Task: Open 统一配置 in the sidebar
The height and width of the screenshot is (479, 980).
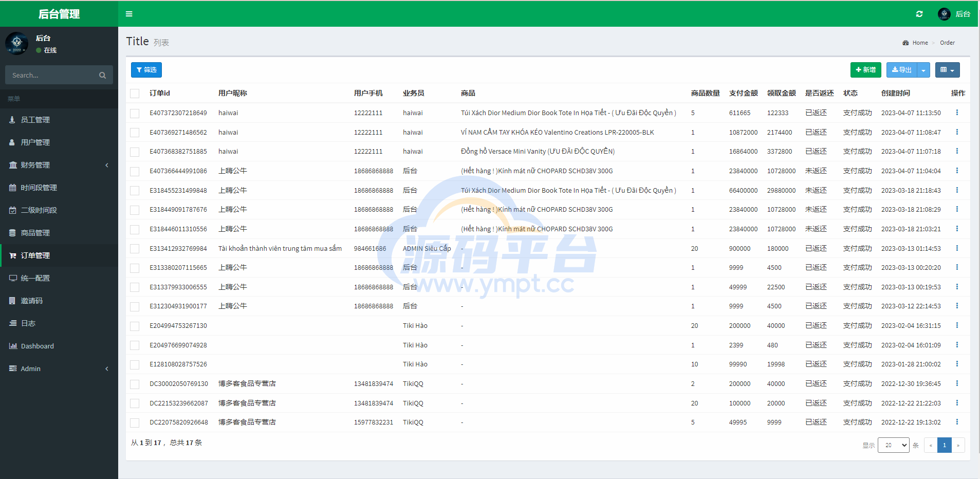Action: (x=59, y=278)
